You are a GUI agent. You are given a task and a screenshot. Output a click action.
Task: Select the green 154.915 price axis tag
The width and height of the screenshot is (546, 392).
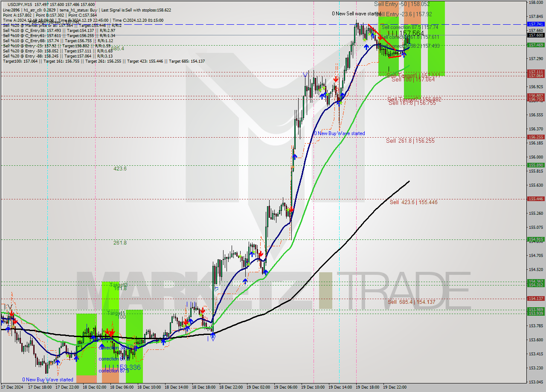click(x=536, y=239)
